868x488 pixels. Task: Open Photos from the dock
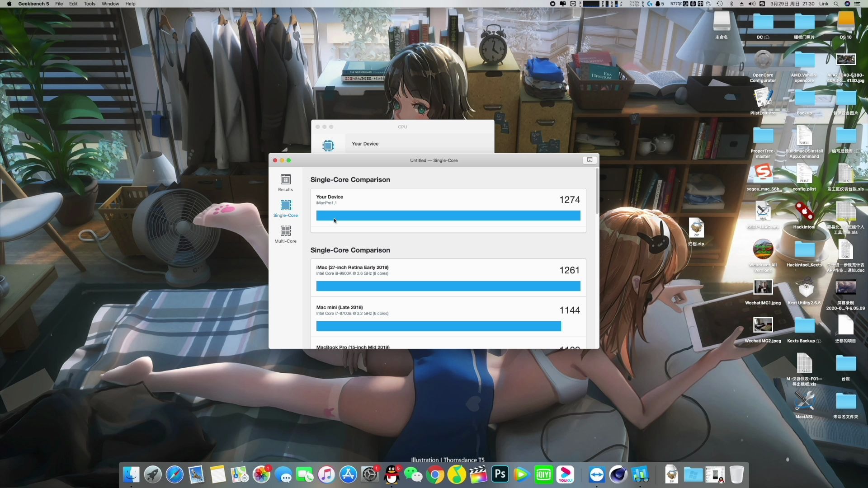click(261, 474)
